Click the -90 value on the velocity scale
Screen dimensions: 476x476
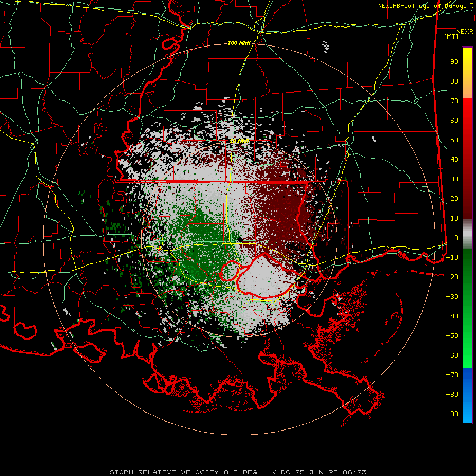(452, 414)
